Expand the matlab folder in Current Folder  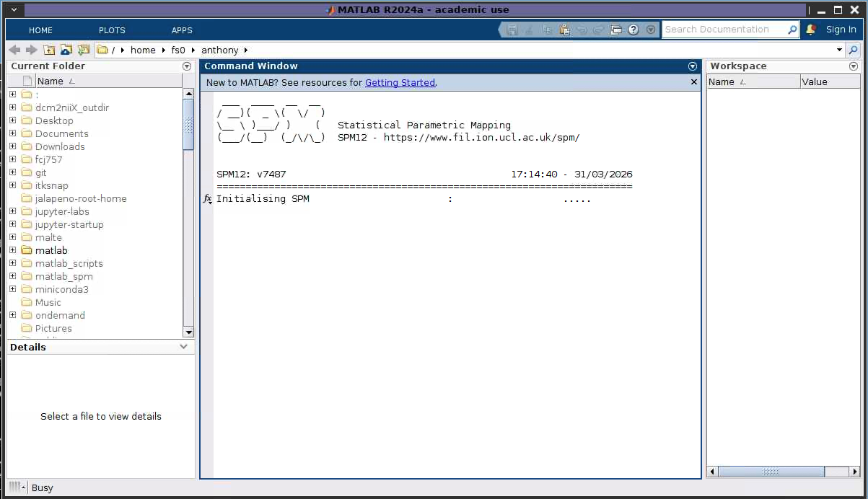[x=12, y=250]
